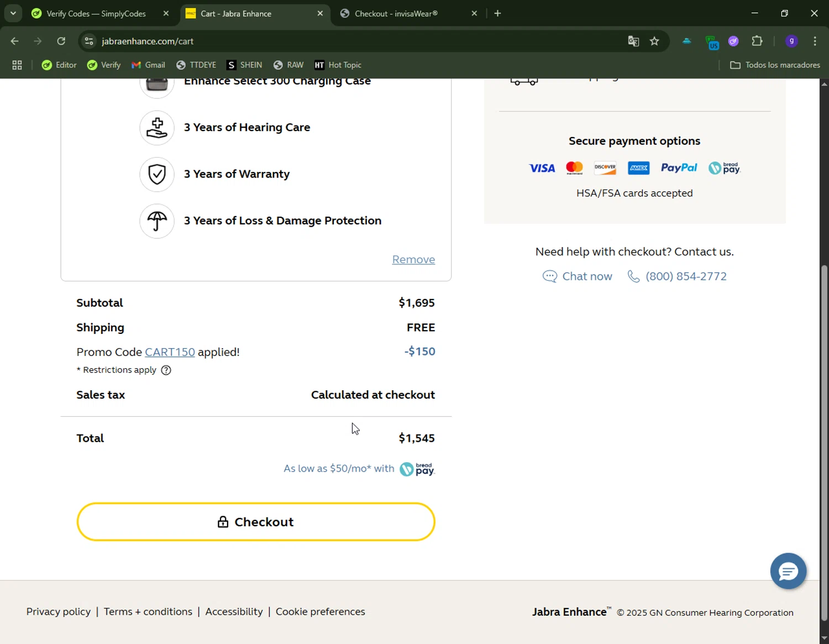Close the Checkout - invisaWear tab
This screenshot has height=644, width=829.
point(474,13)
